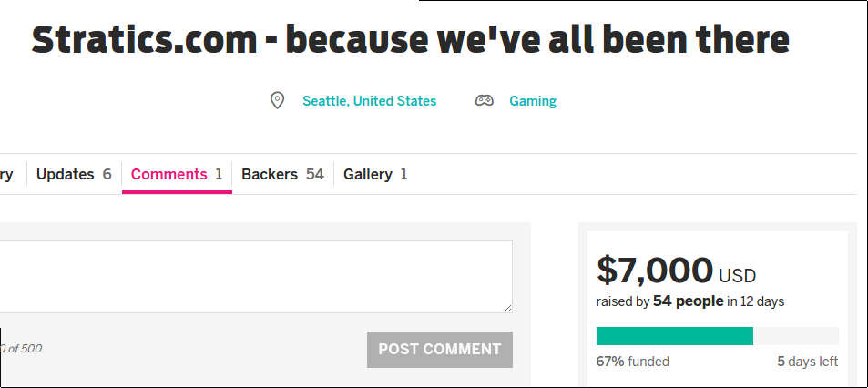Click the POST COMMENT button
868x388 pixels.
pyautogui.click(x=440, y=349)
